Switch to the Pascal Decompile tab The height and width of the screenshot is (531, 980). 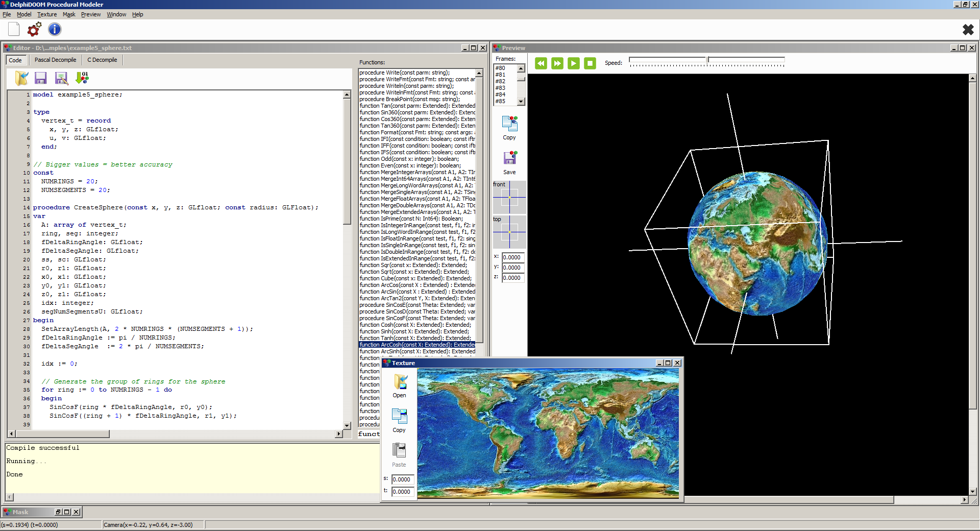point(55,60)
